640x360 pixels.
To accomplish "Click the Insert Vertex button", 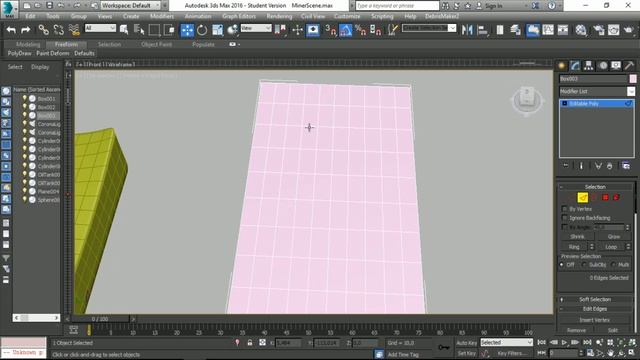I will click(595, 320).
